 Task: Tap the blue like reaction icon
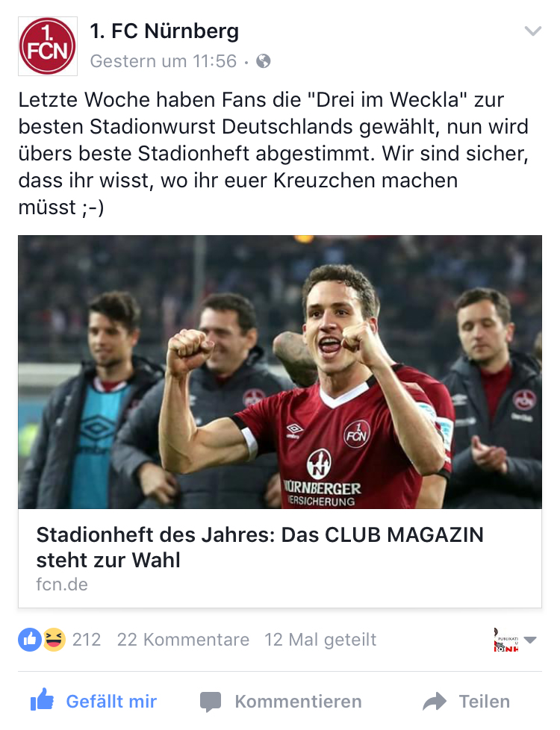click(30, 639)
